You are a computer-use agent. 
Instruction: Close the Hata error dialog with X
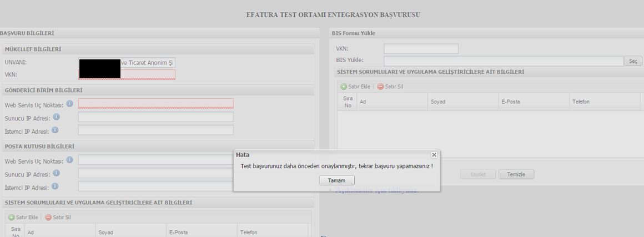[434, 155]
